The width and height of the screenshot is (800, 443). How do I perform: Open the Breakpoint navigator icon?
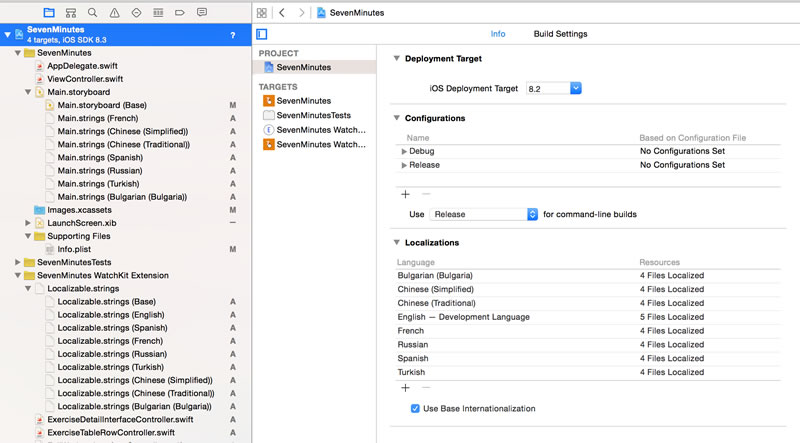click(x=180, y=13)
